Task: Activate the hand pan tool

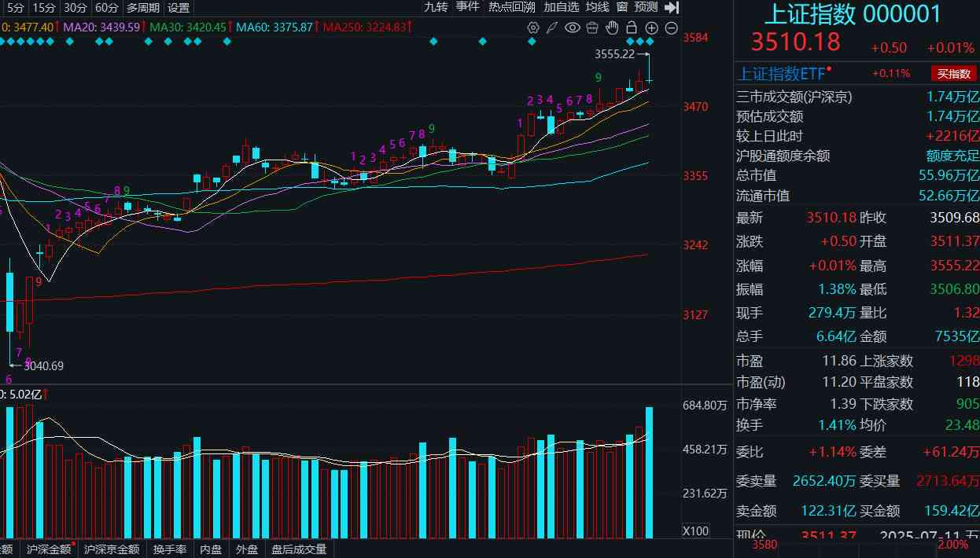Action: pyautogui.click(x=612, y=28)
